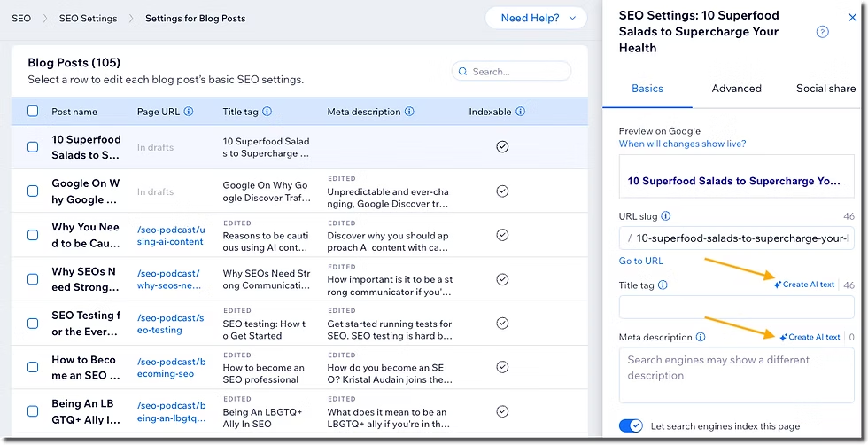Click the Post name column header

(x=74, y=112)
